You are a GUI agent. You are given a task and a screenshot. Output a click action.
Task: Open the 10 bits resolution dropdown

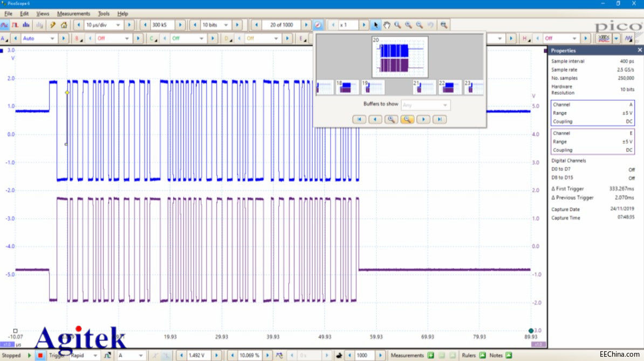coord(226,25)
